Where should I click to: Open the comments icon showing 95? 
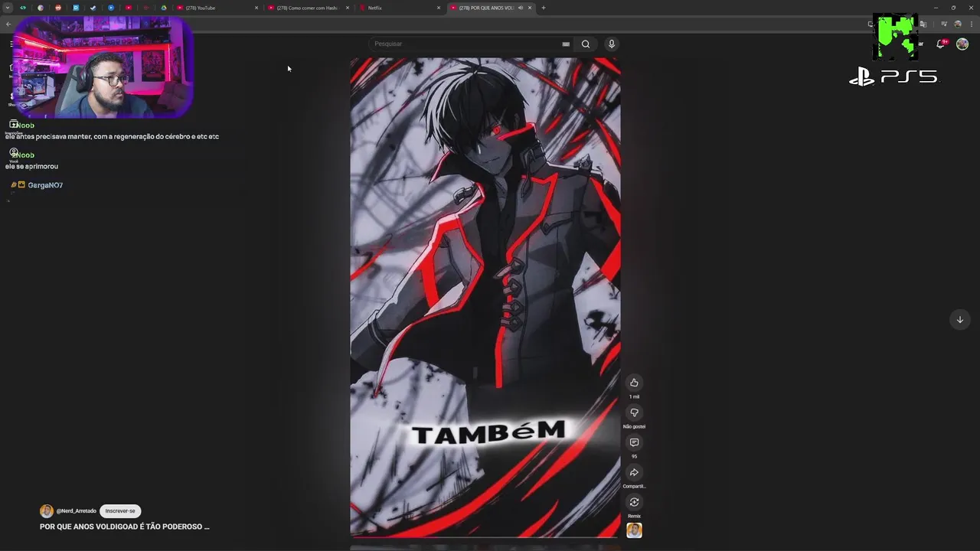(634, 442)
